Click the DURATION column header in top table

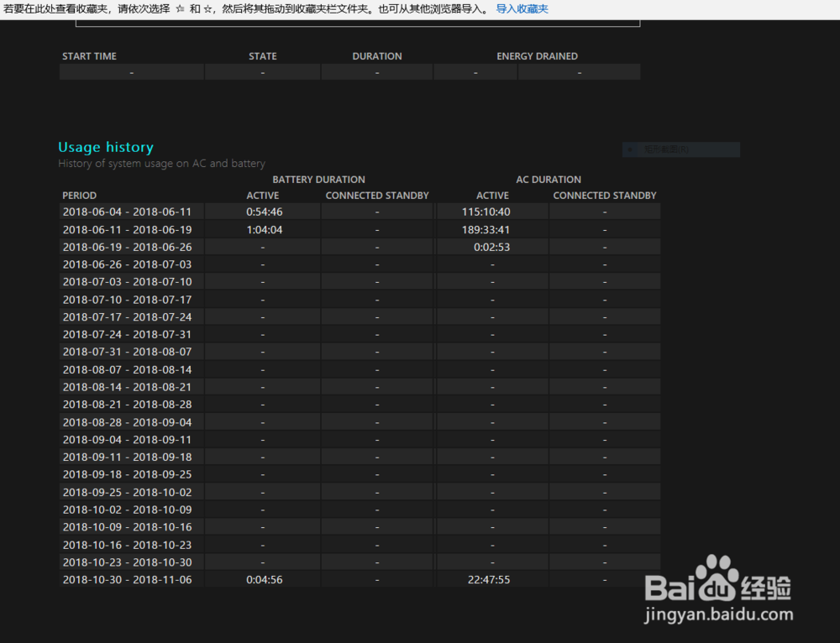tap(377, 56)
